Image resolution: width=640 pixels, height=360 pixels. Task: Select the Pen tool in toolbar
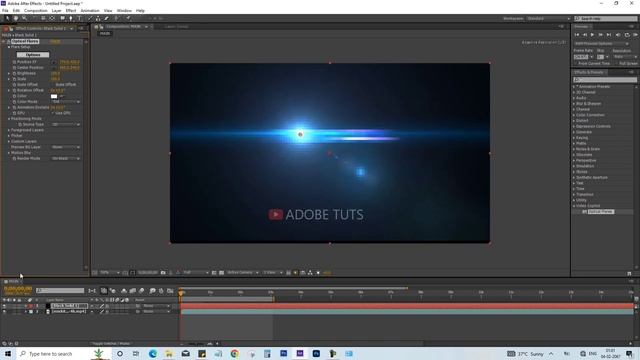pos(71,18)
